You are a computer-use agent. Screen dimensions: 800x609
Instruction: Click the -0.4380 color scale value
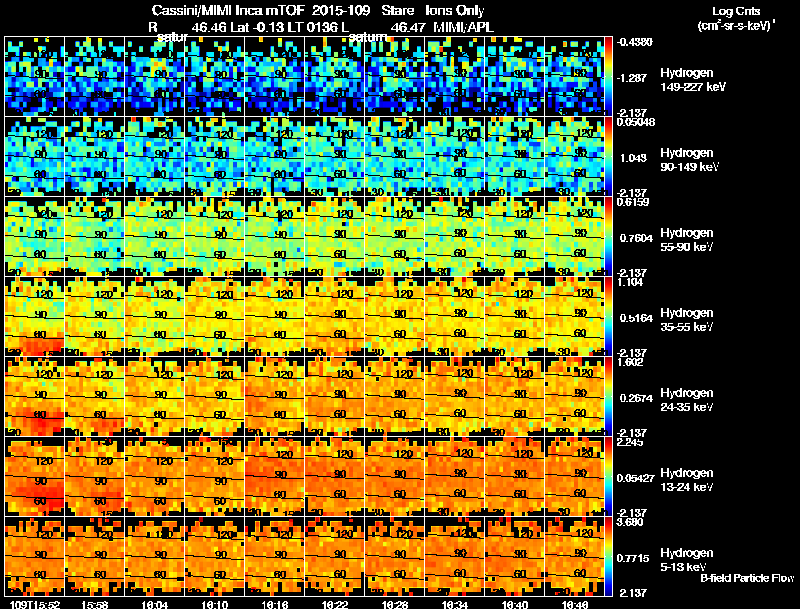(634, 42)
